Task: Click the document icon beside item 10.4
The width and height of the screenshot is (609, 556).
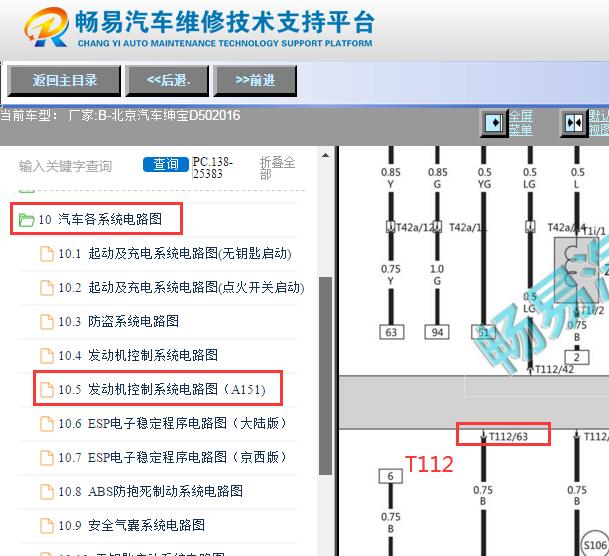Action: click(47, 356)
